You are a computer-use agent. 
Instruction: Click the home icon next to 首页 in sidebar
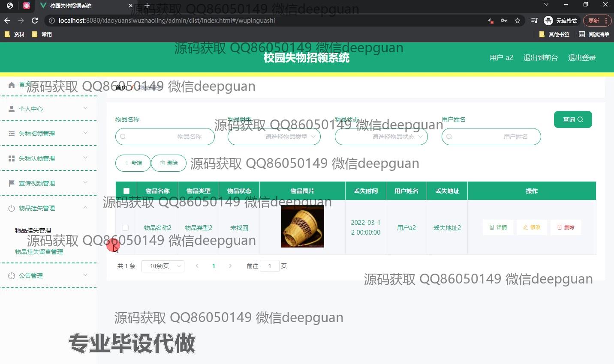tap(11, 84)
